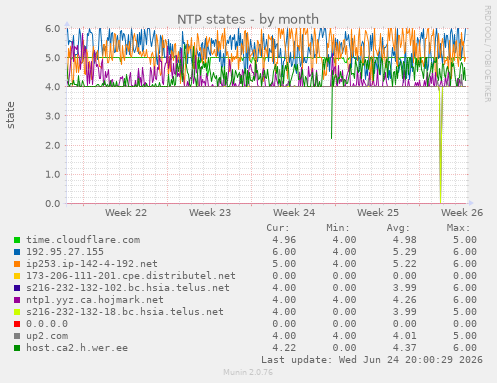Click the Avg: column header
The image size is (497, 383).
(398, 228)
